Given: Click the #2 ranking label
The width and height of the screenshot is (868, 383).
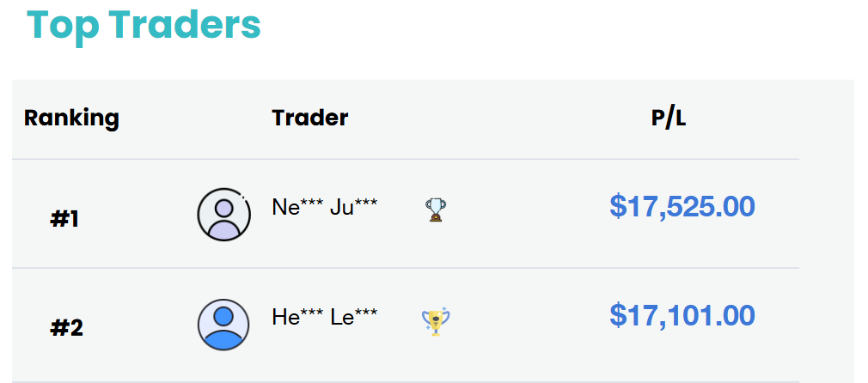Looking at the screenshot, I should (66, 328).
